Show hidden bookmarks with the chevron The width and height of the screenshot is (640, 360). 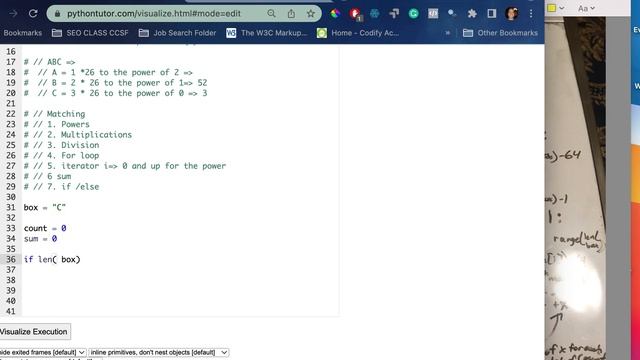point(448,33)
